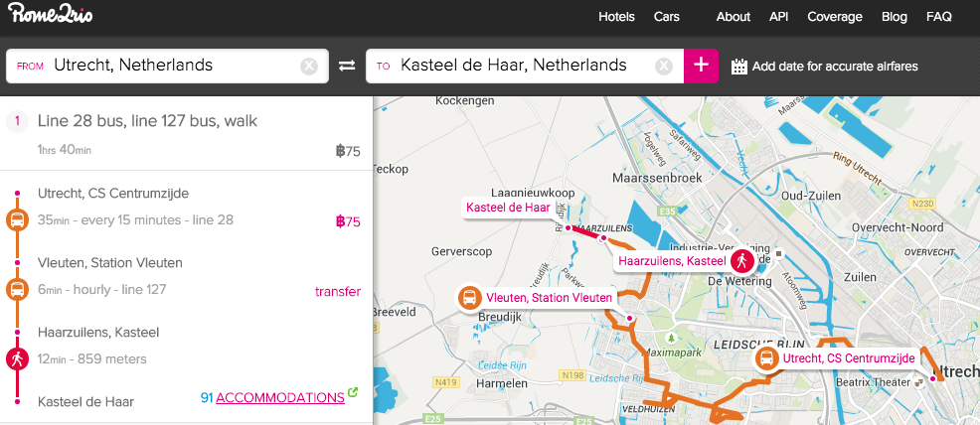Click the Utrecht CS Centrumzijde bus marker
The width and height of the screenshot is (980, 425).
[766, 358]
